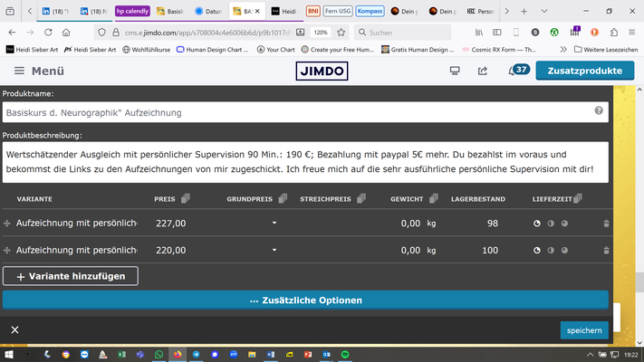Screen dimensions: 644x362
Task: Open Spotify from the taskbar
Action: (x=345, y=354)
